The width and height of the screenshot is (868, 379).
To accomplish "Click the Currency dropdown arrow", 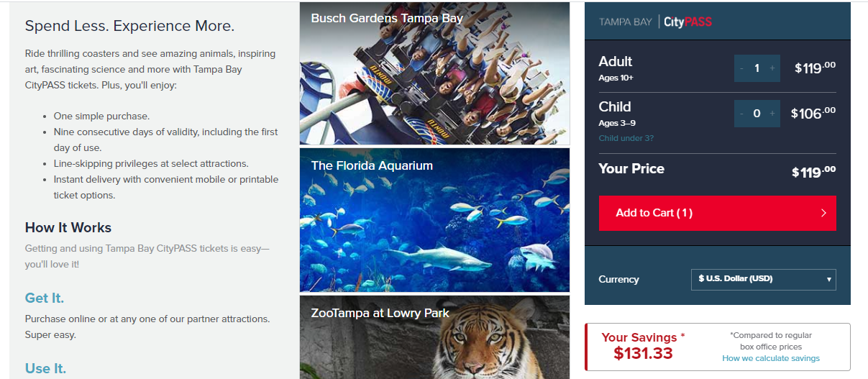I will click(x=828, y=279).
